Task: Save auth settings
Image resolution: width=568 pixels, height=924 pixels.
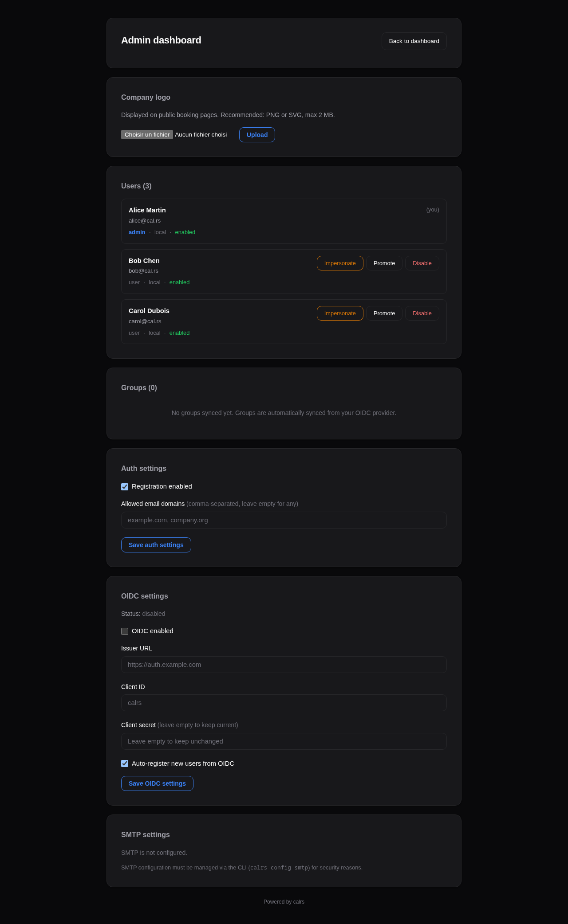Action: 156,544
